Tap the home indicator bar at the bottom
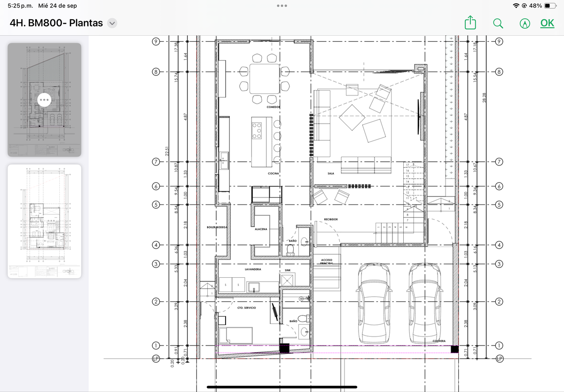This screenshot has width=564, height=392. 282,387
